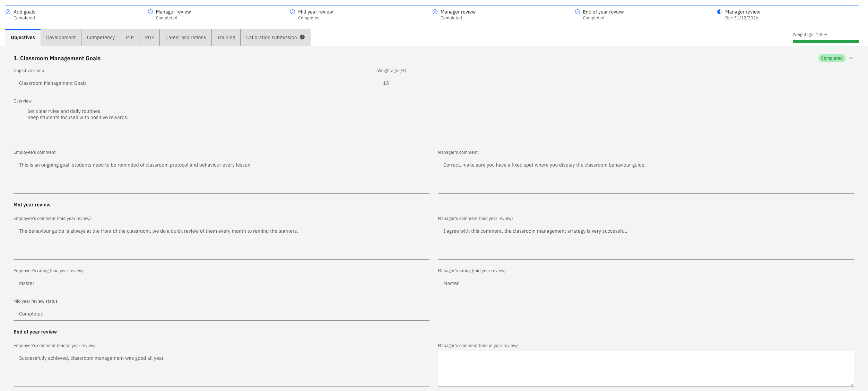868x391 pixels.
Task: Click the Manager's rating mid year Master field
Action: point(646,283)
